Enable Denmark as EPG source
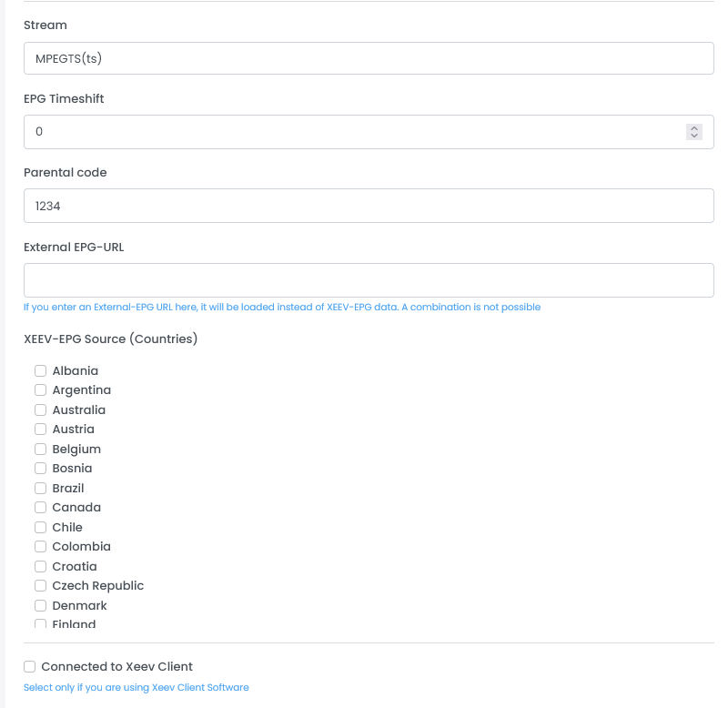Screen dimensions: 728x708 [x=40, y=605]
